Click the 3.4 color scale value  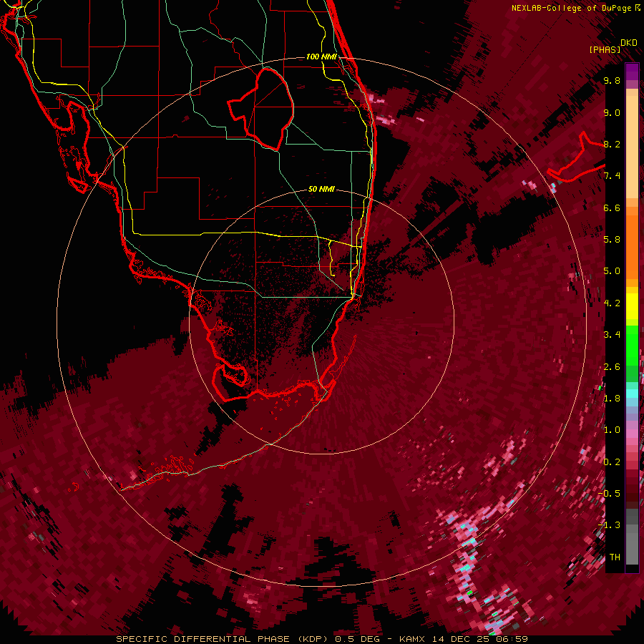[x=612, y=335]
